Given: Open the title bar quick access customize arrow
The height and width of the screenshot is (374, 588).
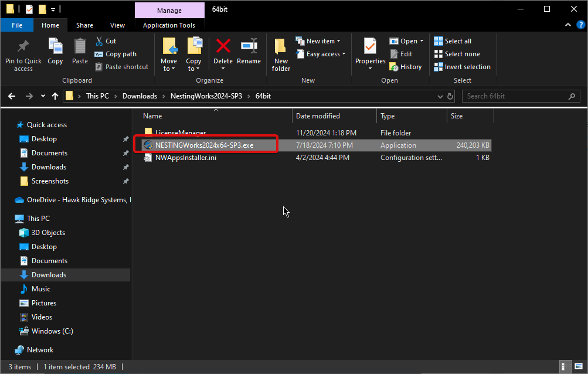Looking at the screenshot, I should pos(53,10).
